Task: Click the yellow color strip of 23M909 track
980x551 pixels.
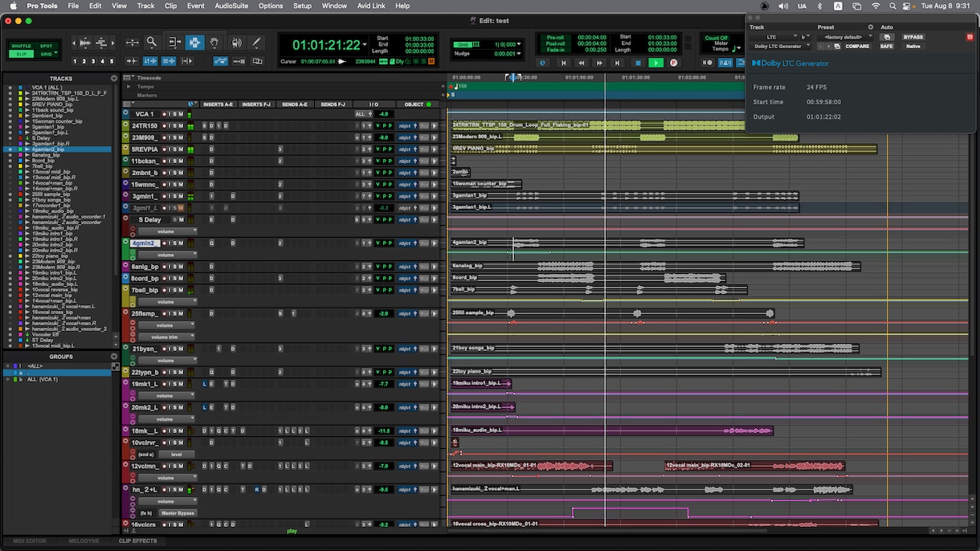Action: click(126, 137)
